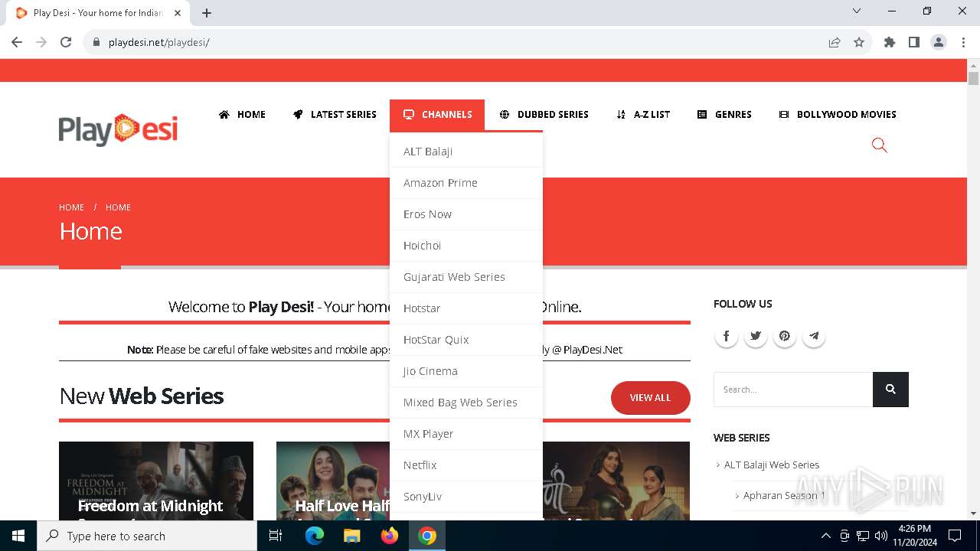
Task: Open Task View on the taskbar
Action: click(276, 536)
